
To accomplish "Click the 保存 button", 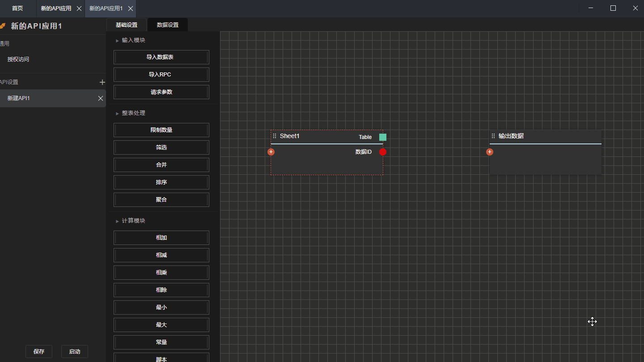I will [39, 352].
